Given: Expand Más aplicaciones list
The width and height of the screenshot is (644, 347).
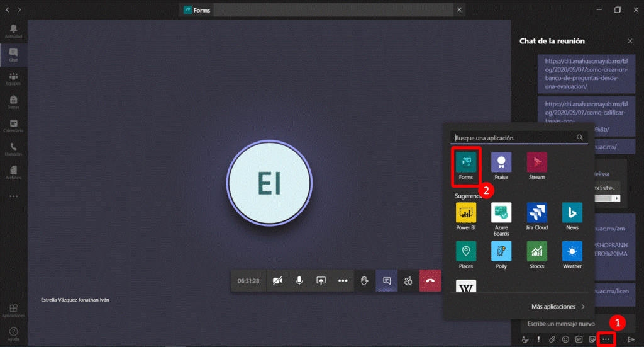Looking at the screenshot, I should [558, 307].
